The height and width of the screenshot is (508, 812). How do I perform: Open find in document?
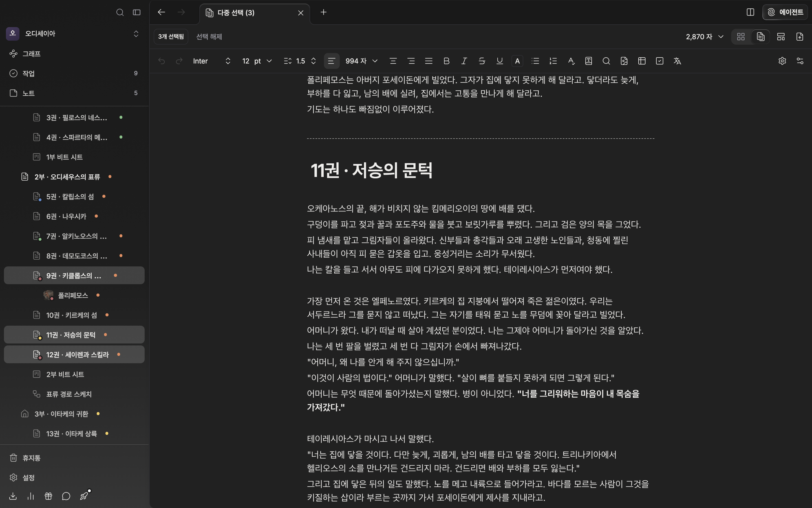[x=606, y=61]
